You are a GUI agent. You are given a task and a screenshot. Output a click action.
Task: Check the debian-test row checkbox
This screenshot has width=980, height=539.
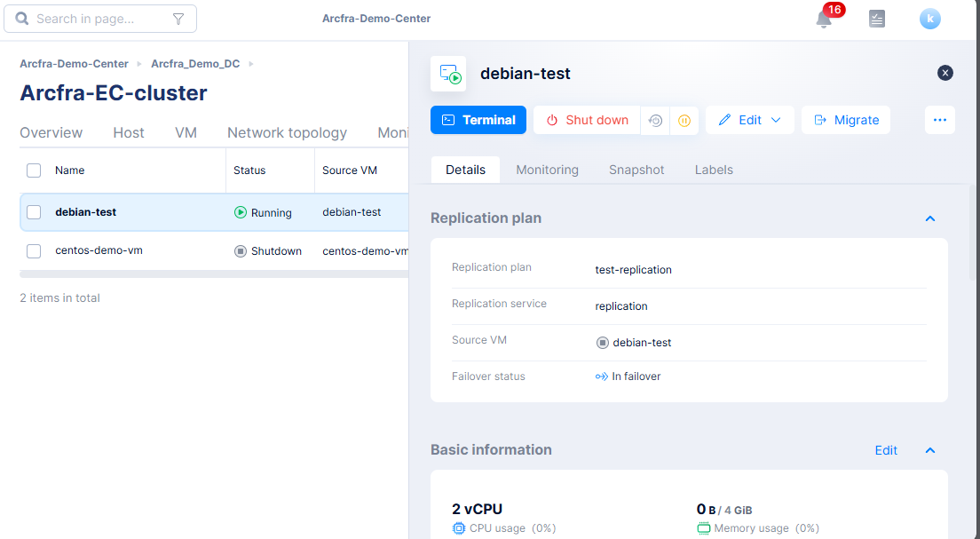tap(34, 212)
